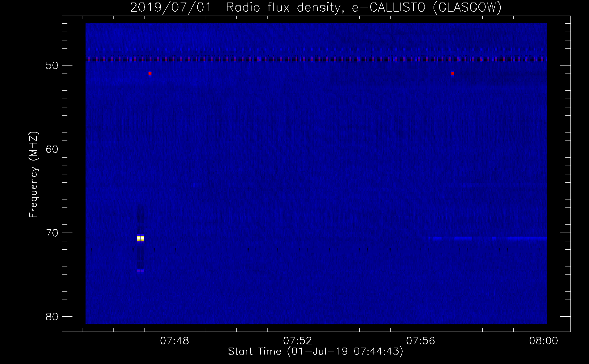
Task: Click the 07:48 time tick label
Action: [175, 341]
